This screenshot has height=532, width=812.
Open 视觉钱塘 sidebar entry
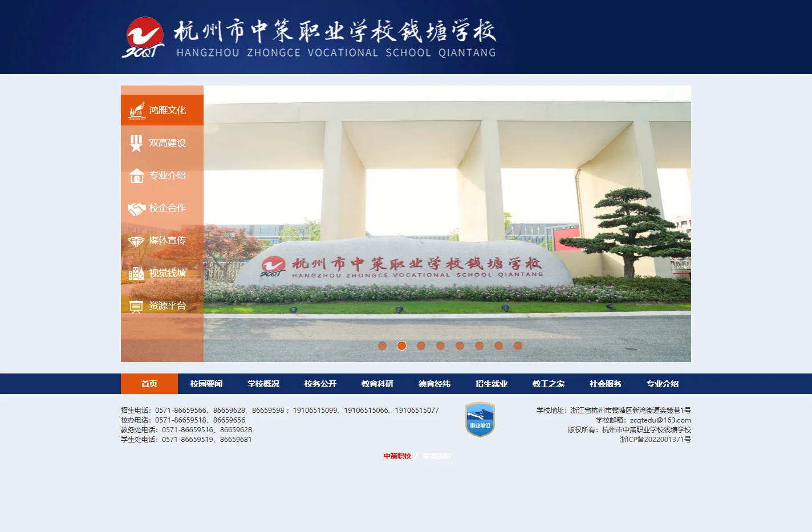(162, 273)
